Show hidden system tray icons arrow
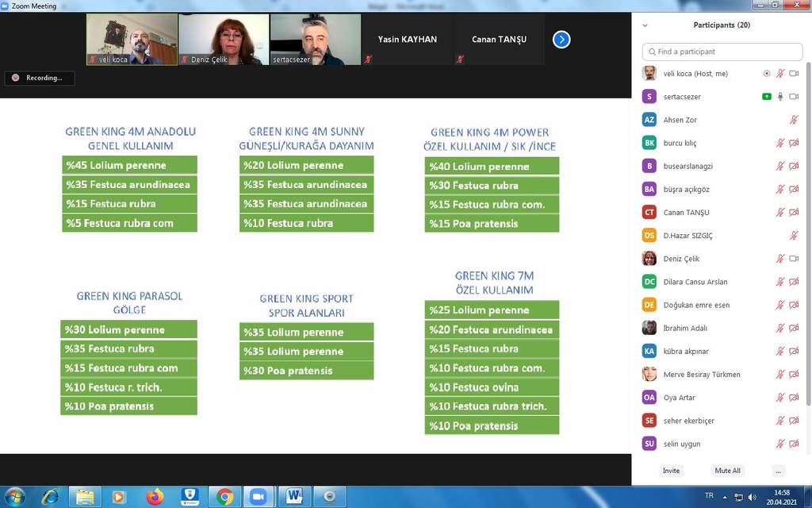The height and width of the screenshot is (508, 812). tap(725, 498)
